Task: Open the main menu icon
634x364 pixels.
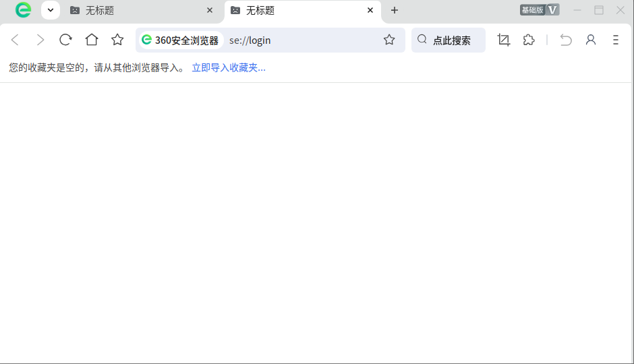Action: [615, 40]
